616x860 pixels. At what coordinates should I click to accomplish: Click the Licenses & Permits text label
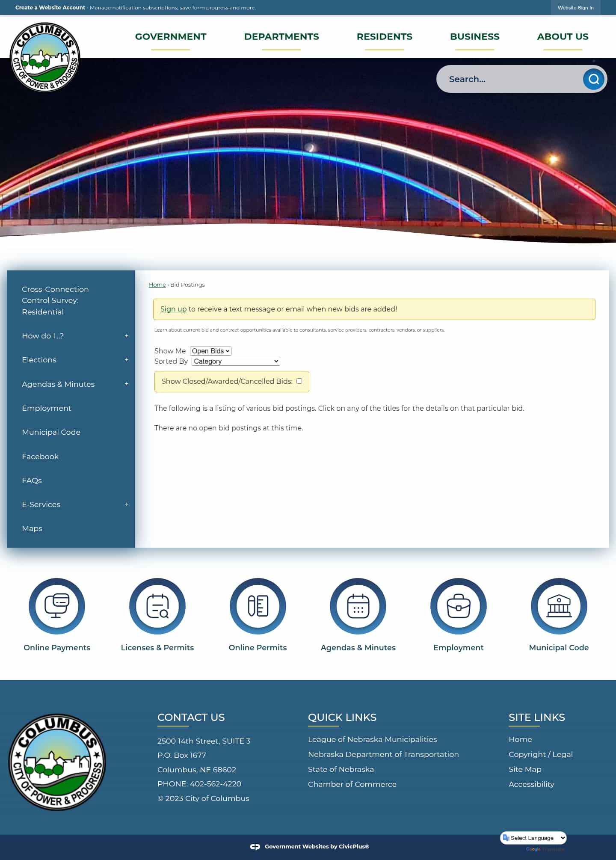click(157, 648)
